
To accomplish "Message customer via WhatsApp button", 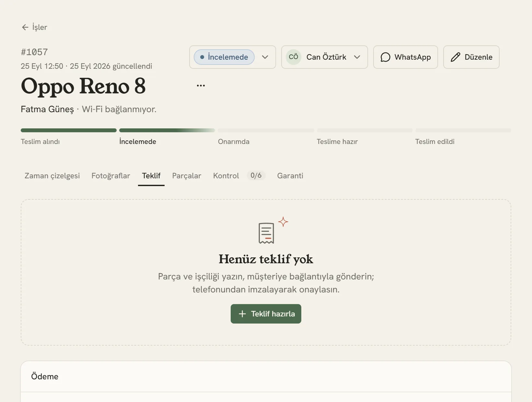I will coord(406,57).
